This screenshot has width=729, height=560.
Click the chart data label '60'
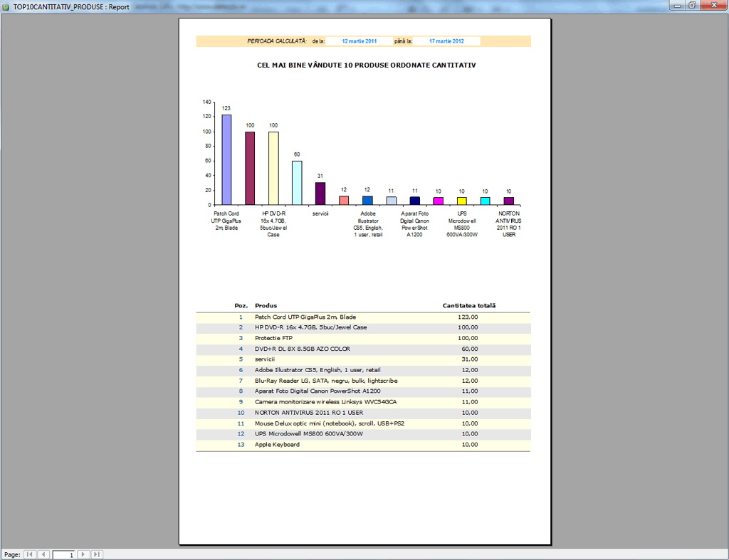[297, 154]
